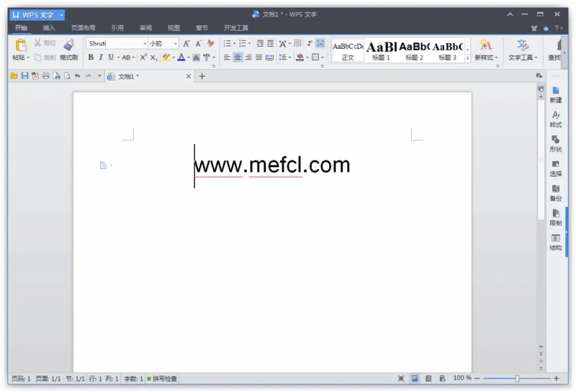
Task: Click the insert table grid icon
Action: pyautogui.click(x=297, y=43)
